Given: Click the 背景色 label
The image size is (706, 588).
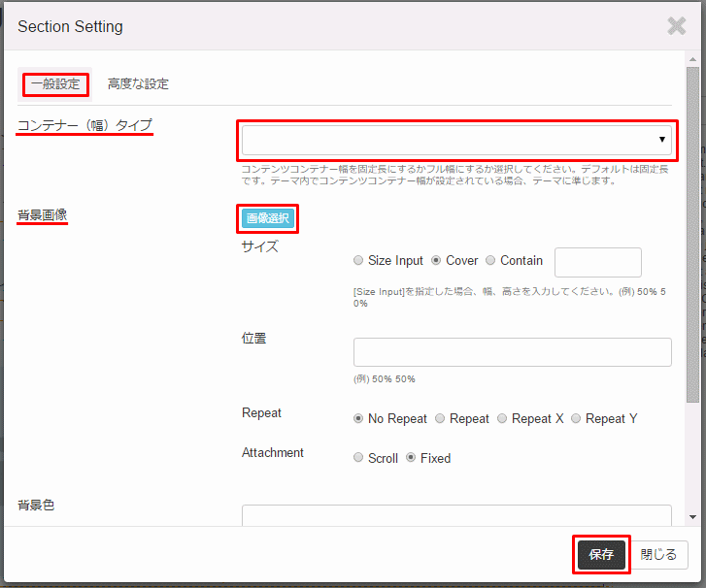Looking at the screenshot, I should click(36, 505).
